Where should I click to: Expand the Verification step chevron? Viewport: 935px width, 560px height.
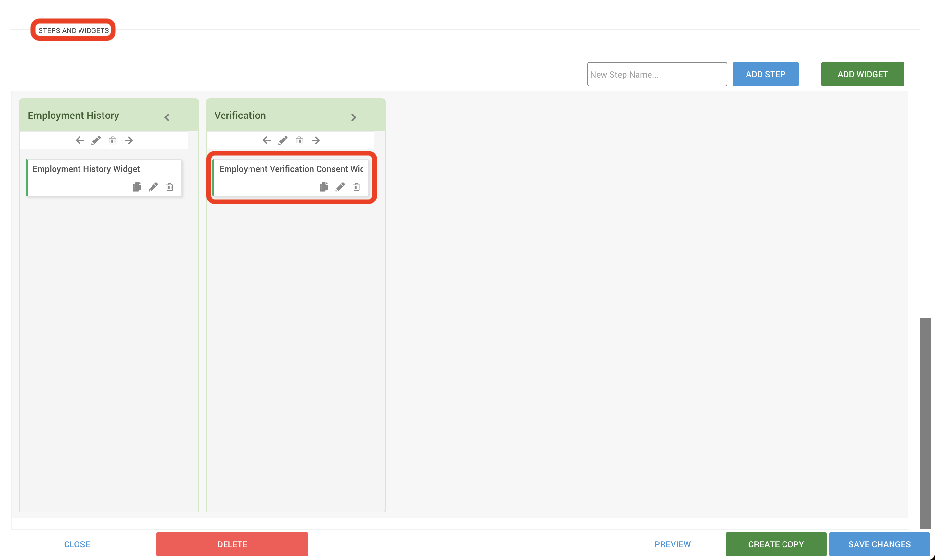(354, 117)
